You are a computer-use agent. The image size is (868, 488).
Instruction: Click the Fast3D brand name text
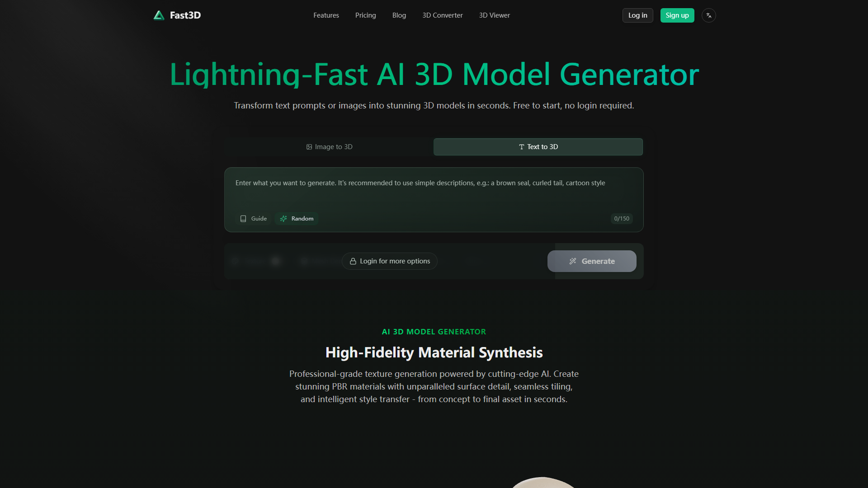(185, 15)
